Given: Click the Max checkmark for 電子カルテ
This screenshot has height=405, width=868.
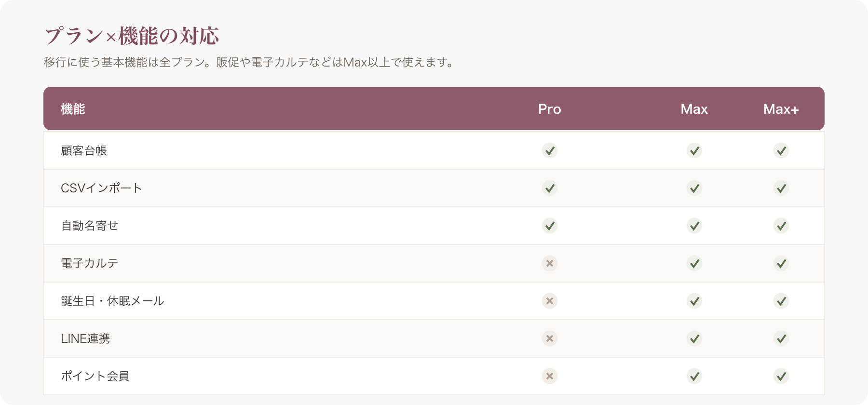Looking at the screenshot, I should click(694, 263).
